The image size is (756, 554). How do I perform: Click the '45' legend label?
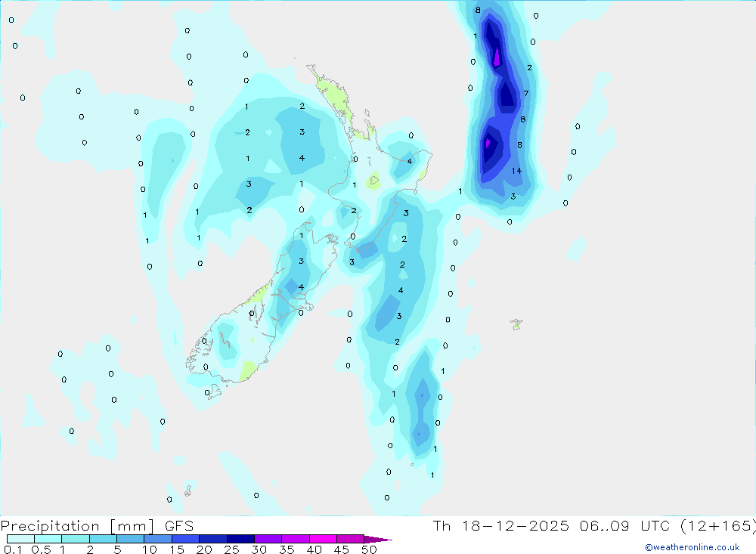pos(342,549)
